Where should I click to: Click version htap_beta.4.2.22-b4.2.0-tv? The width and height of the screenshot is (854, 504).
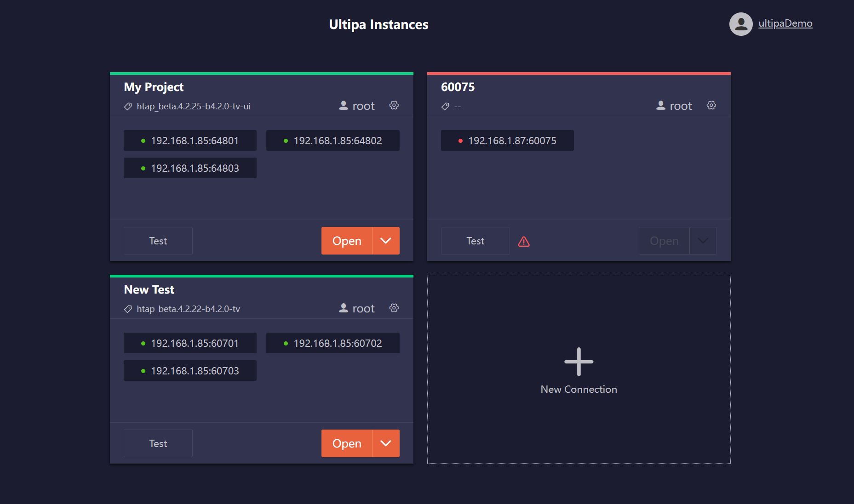click(x=188, y=309)
